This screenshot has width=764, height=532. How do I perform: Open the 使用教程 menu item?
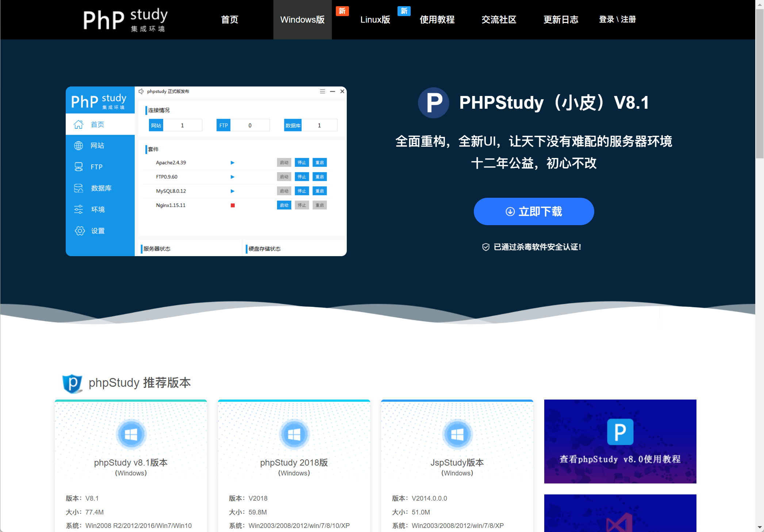coord(437,20)
